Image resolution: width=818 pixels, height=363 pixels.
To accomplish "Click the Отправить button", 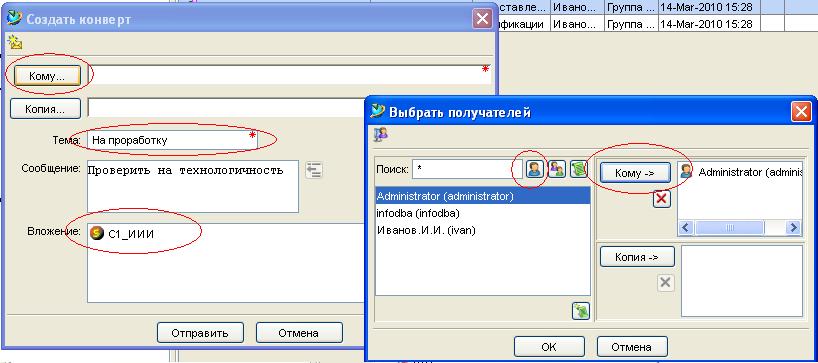I will (200, 333).
